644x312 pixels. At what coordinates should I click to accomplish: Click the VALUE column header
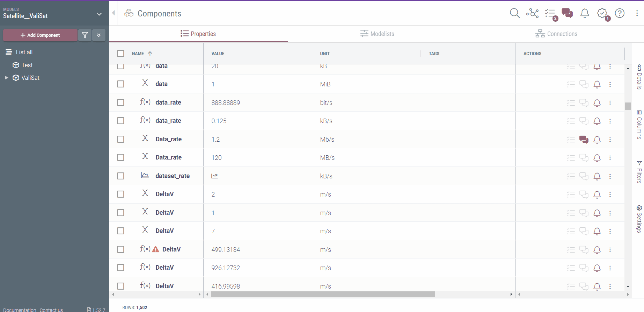click(x=218, y=54)
